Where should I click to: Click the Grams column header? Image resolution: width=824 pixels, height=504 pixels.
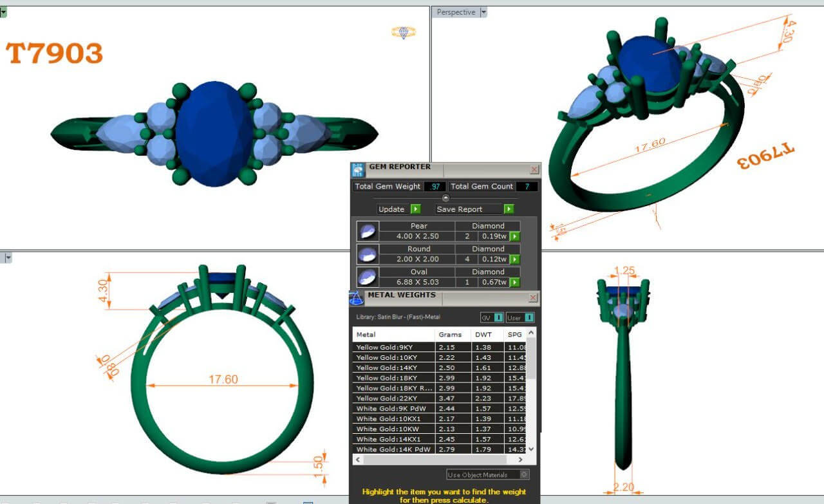pyautogui.click(x=450, y=335)
